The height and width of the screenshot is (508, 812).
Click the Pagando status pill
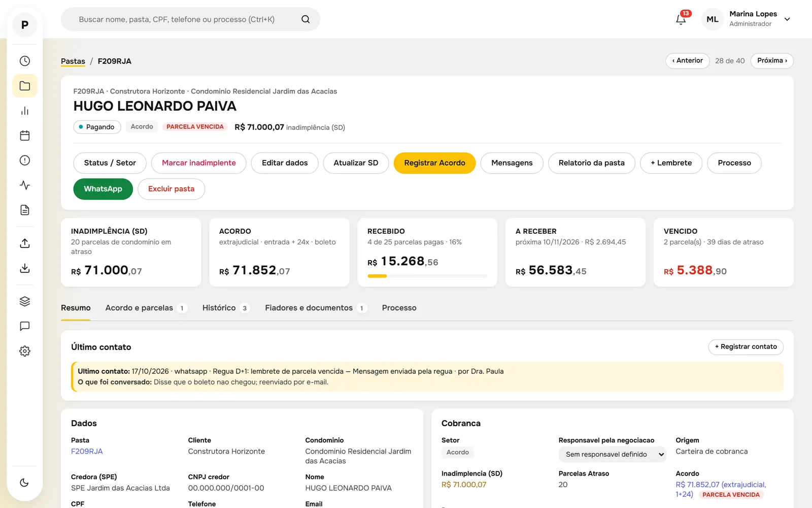tap(97, 127)
